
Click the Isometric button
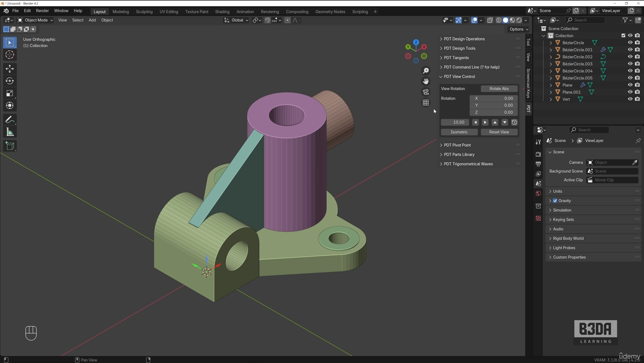(x=459, y=132)
